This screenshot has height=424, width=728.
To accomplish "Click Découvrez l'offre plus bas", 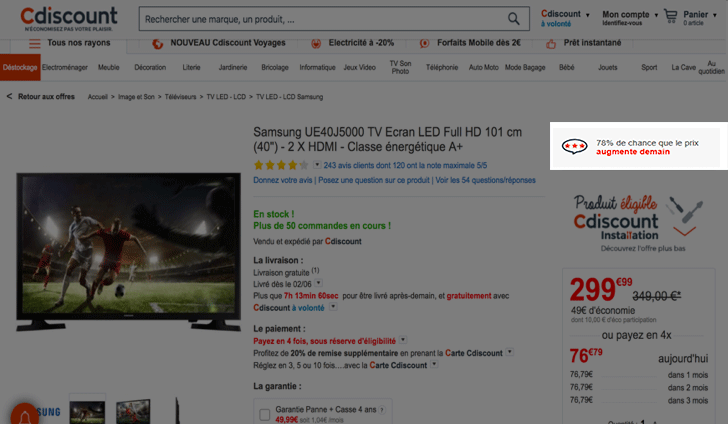I will pyautogui.click(x=643, y=248).
